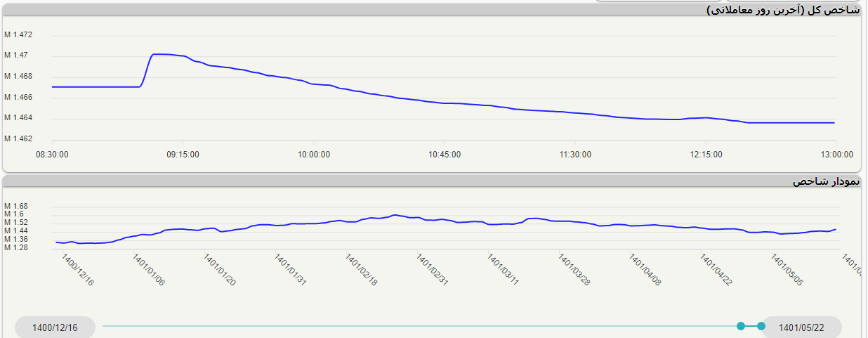Click the 13:00:00 time axis label
868x338 pixels.
835,155
